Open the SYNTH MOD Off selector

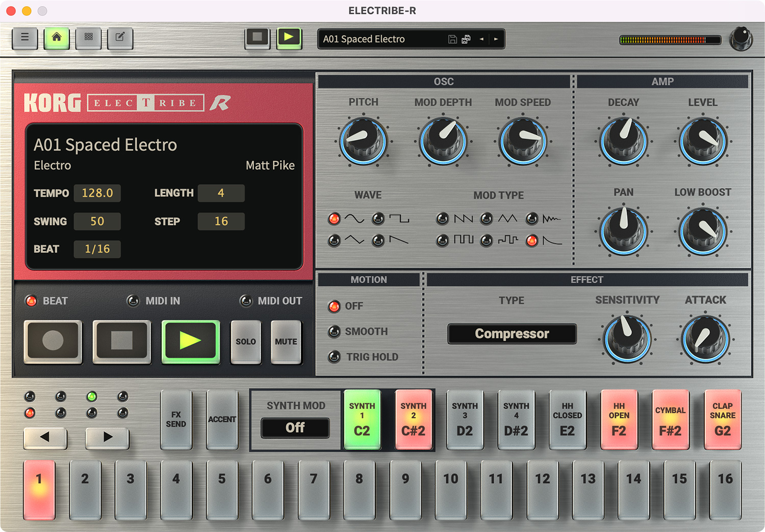[x=295, y=427]
